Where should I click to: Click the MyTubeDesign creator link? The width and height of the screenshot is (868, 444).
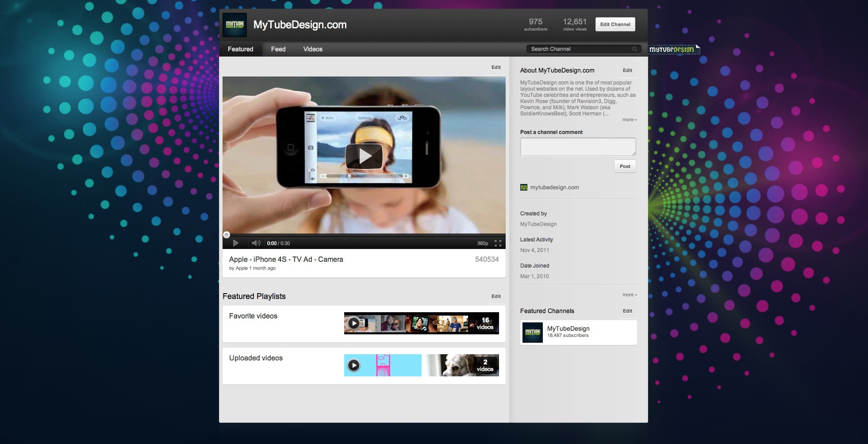pyautogui.click(x=538, y=224)
